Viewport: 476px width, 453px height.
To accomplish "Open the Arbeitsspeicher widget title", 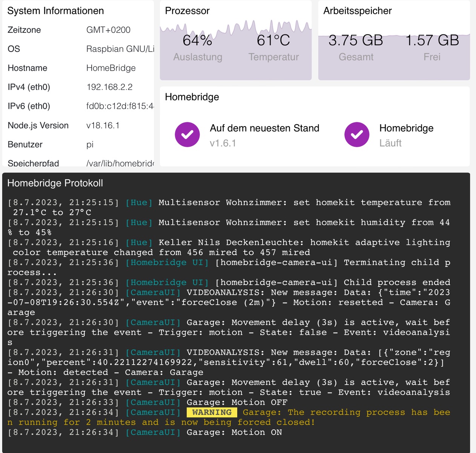I will (357, 11).
